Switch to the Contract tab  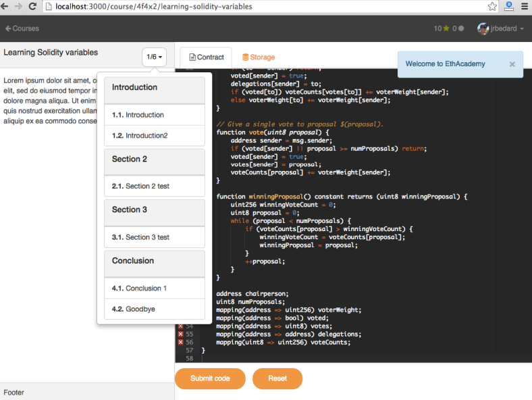pos(207,57)
